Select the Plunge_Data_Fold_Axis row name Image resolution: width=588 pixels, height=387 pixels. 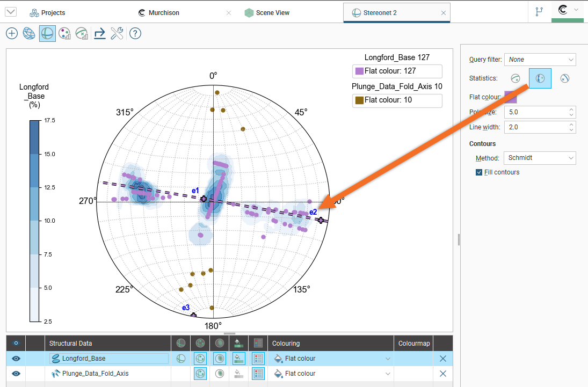[95, 374]
